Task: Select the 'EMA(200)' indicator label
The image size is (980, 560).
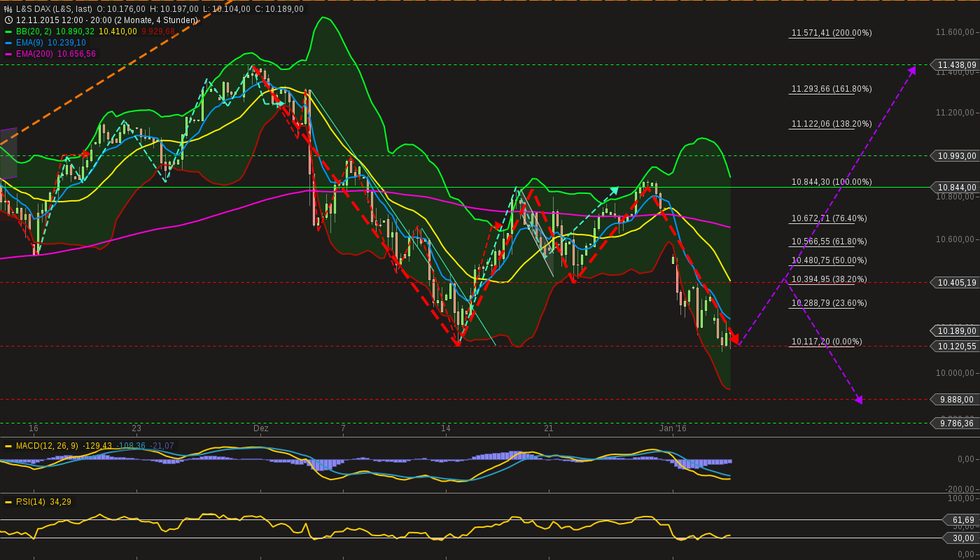Action: pyautogui.click(x=35, y=54)
